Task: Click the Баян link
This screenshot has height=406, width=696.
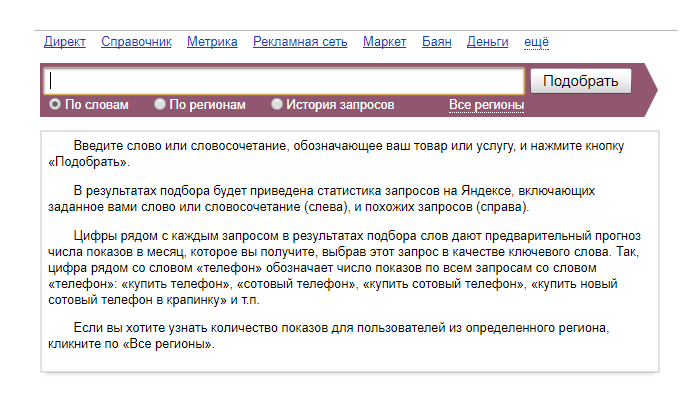Action: (x=437, y=41)
